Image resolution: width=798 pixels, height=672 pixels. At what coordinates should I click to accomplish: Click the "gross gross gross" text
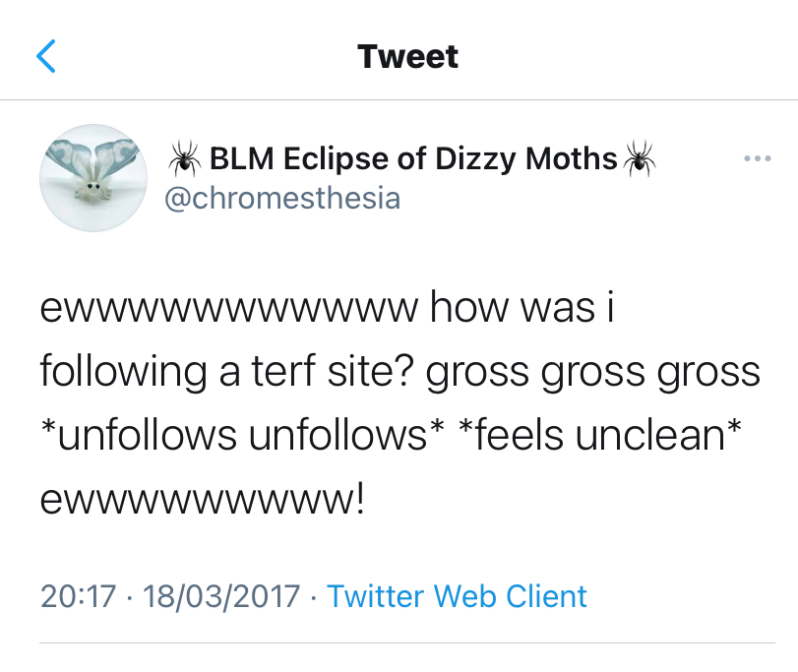(593, 372)
